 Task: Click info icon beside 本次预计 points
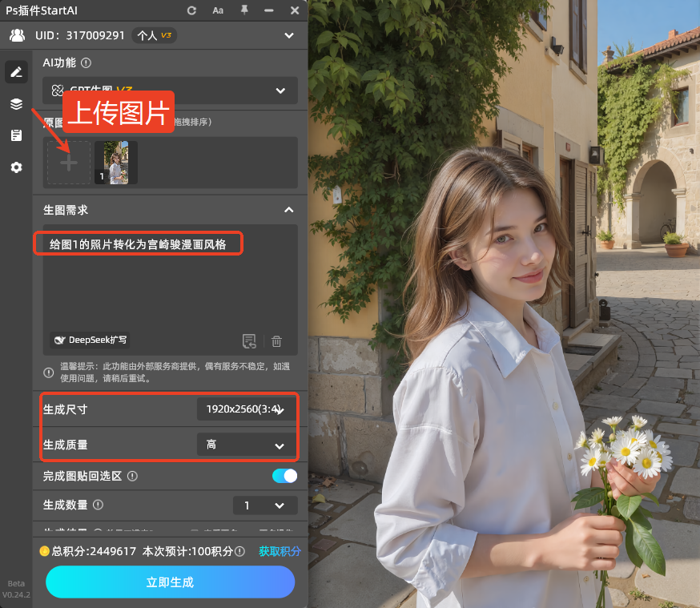pyautogui.click(x=239, y=551)
